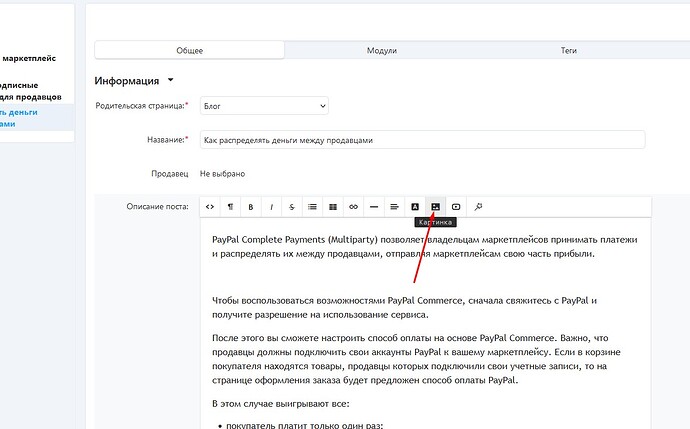The height and width of the screenshot is (429, 690).
Task: Open the Родительская страница dropdown
Action: coord(264,106)
